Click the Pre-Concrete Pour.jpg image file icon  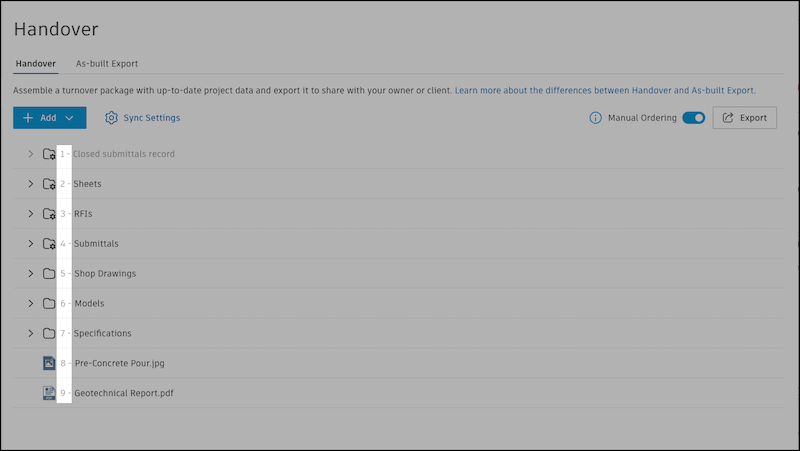[x=49, y=364]
